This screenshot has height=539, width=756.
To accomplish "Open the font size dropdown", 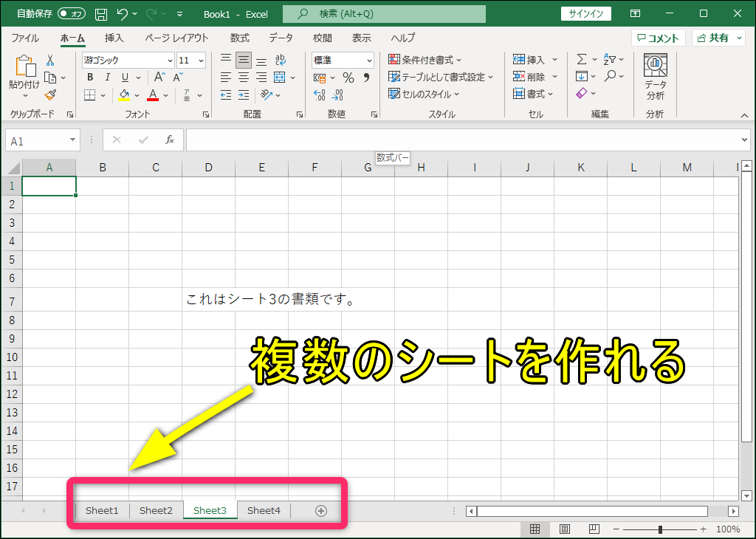I will coord(201,61).
